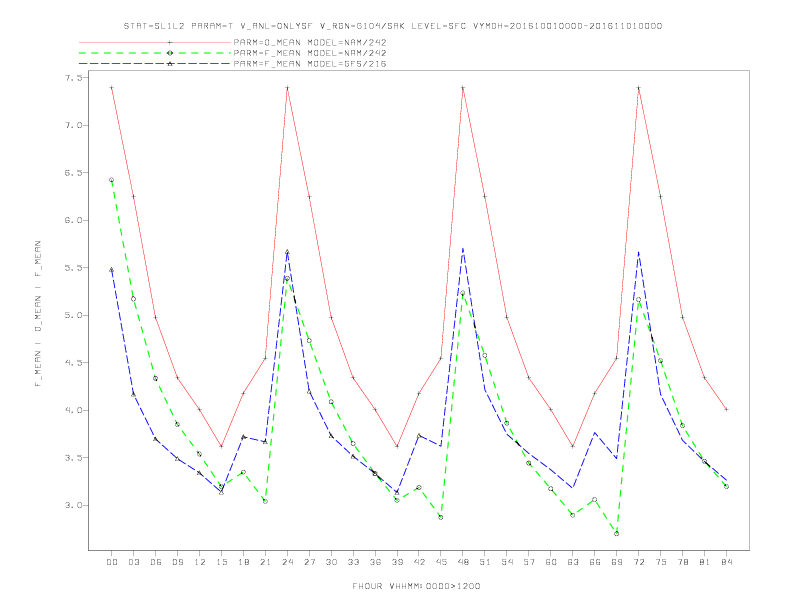Click x-axis tick label 66
792x612 pixels.
tap(595, 562)
